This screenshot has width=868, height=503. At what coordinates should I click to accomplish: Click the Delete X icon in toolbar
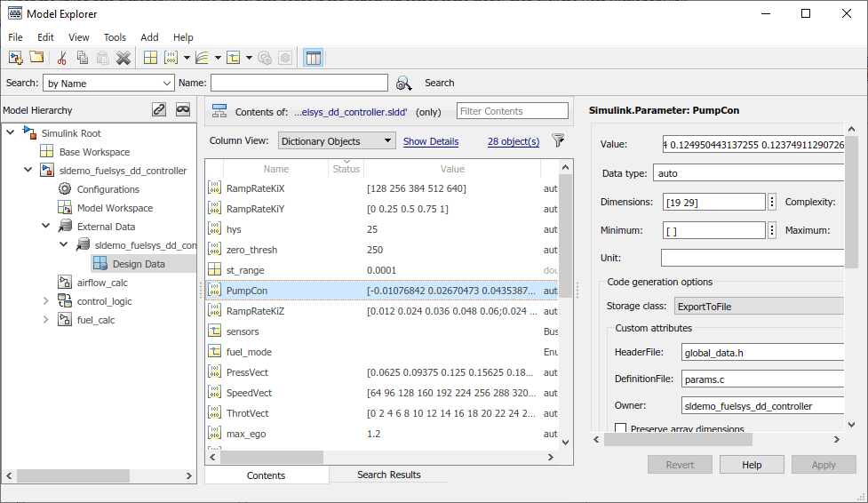click(123, 58)
